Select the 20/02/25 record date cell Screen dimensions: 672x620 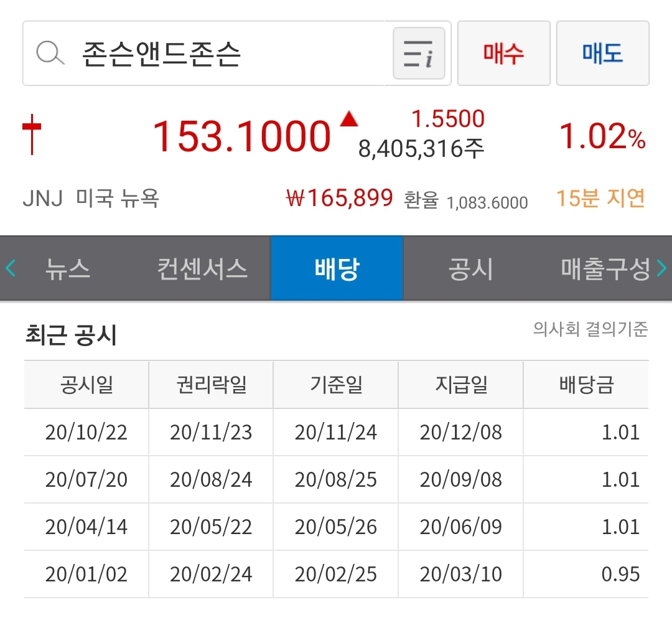(x=336, y=574)
